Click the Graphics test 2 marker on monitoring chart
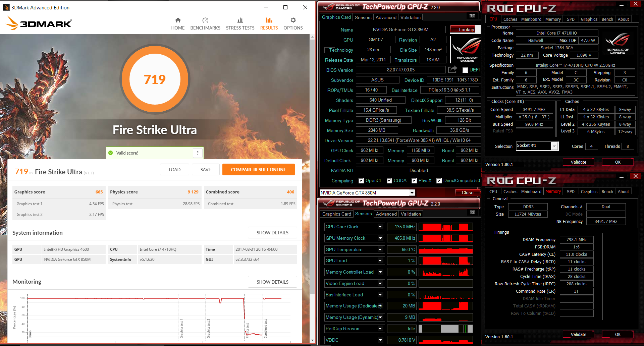The width and height of the screenshot is (644, 346). (208, 328)
